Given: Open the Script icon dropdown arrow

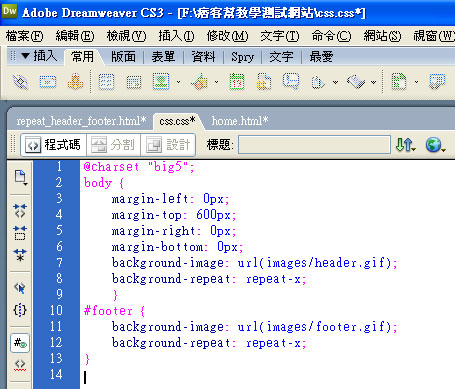Looking at the screenshot, I should pyautogui.click(x=373, y=82).
